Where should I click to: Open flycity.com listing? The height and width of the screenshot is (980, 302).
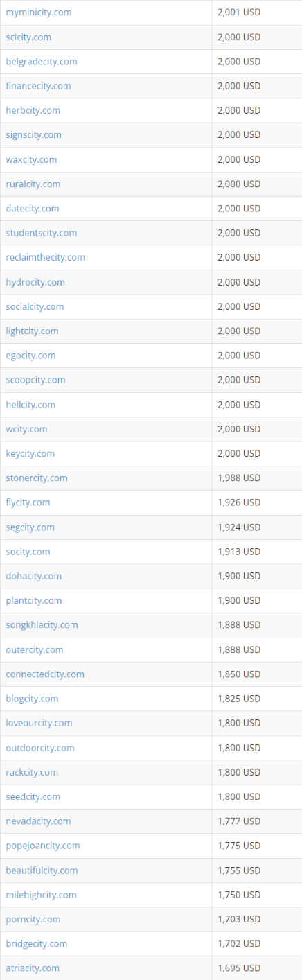(28, 502)
